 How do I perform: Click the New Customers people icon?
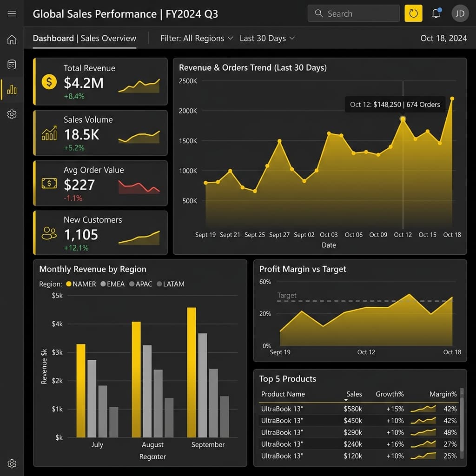point(49,233)
